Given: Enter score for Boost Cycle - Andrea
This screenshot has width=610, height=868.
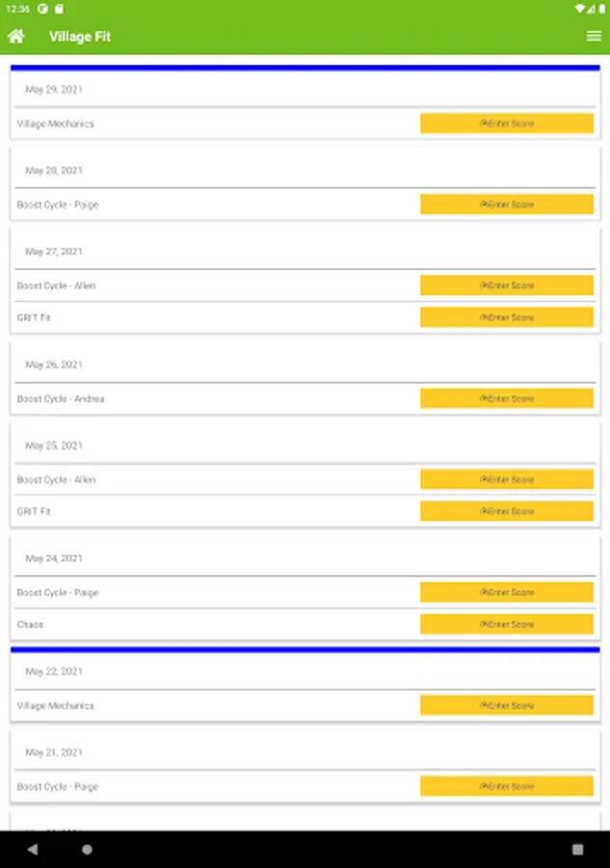Looking at the screenshot, I should click(x=506, y=398).
